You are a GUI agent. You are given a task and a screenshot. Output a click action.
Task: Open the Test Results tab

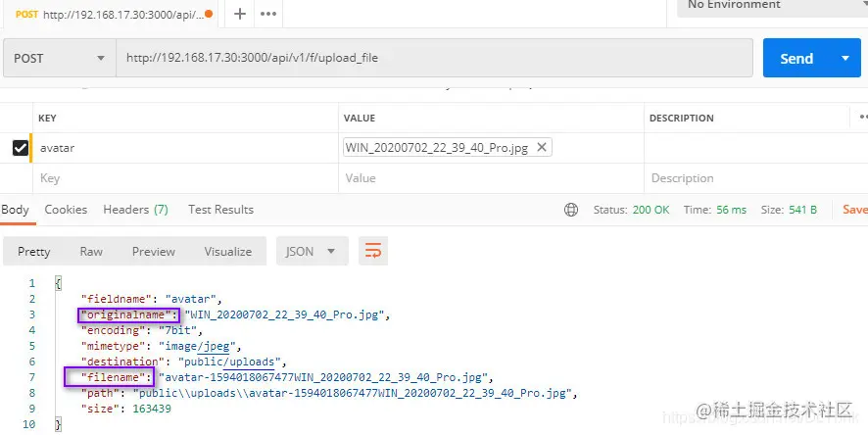[220, 210]
